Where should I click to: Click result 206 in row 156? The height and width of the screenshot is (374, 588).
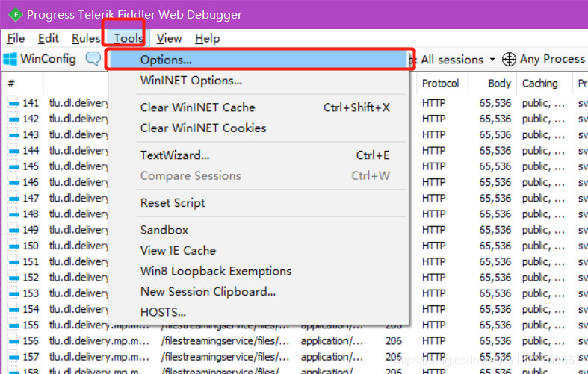tap(394, 341)
